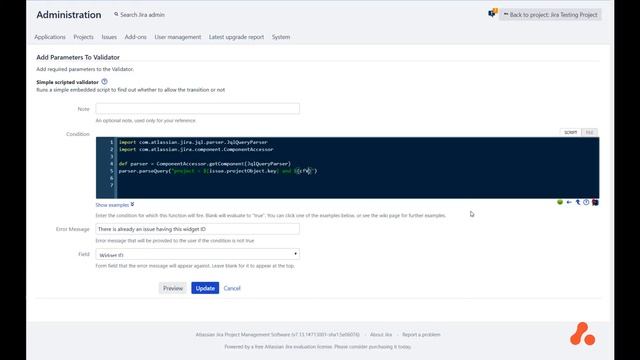Screen dimensions: 640x360
Task: Click the script editor help circle icon
Action: pos(586,202)
